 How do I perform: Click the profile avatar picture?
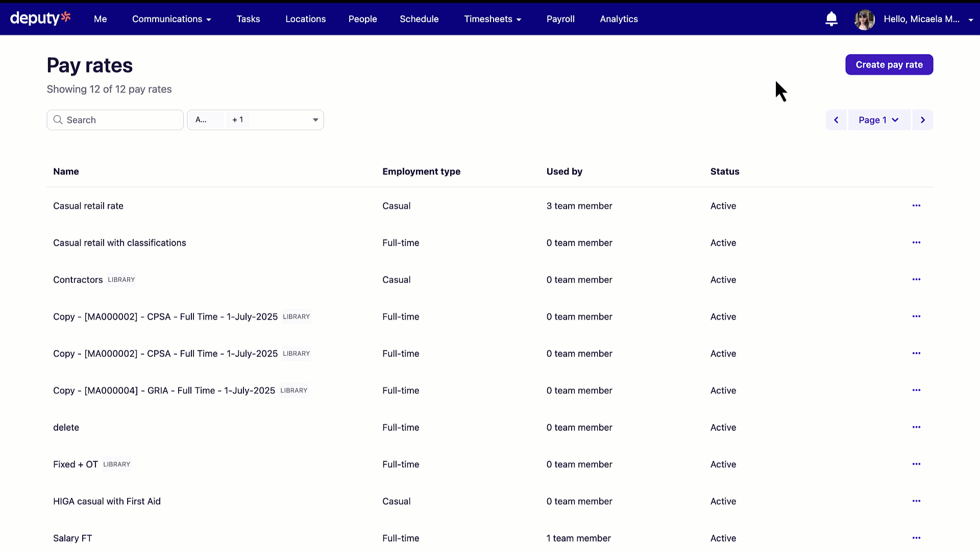864,19
